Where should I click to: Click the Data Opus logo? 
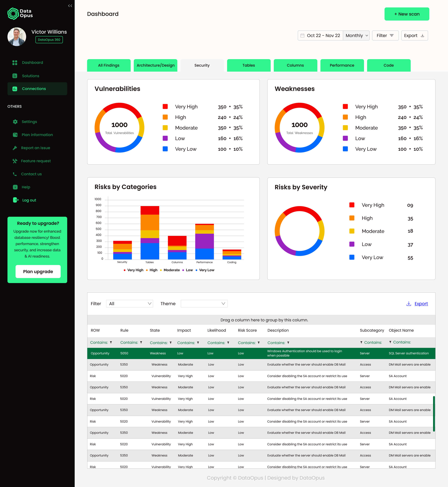coord(20,14)
